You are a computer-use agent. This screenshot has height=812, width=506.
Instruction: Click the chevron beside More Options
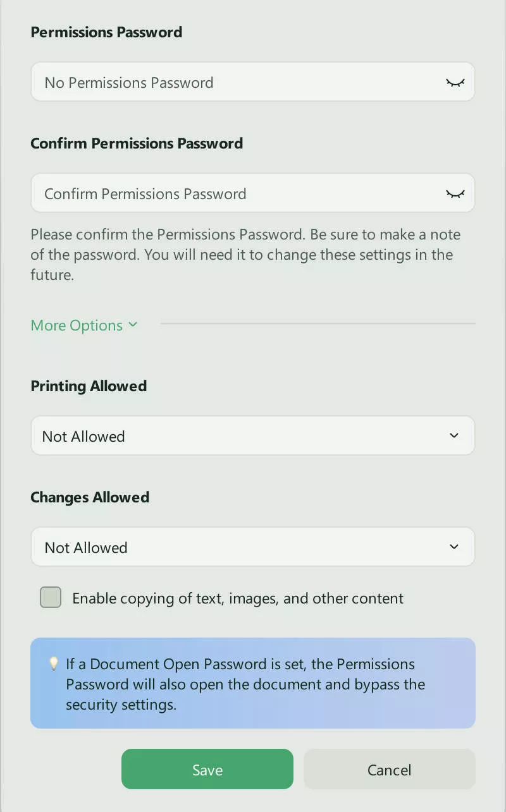[x=133, y=324]
